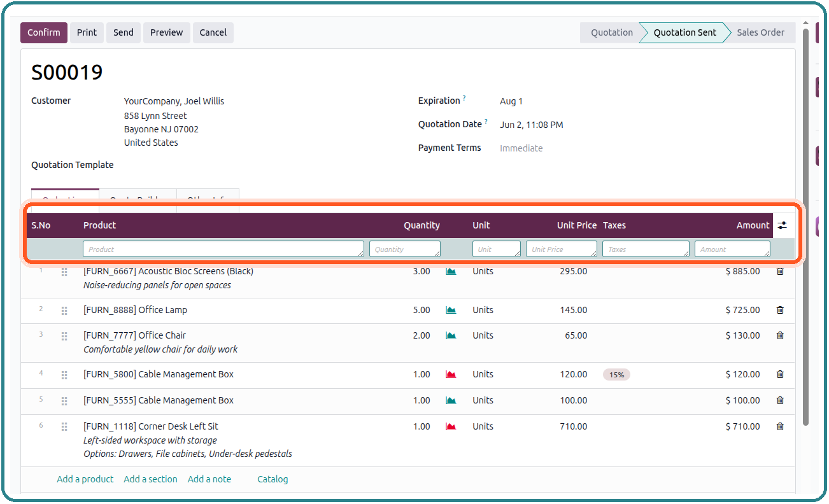Open the product Catalog
Image resolution: width=829 pixels, height=504 pixels.
point(273,479)
